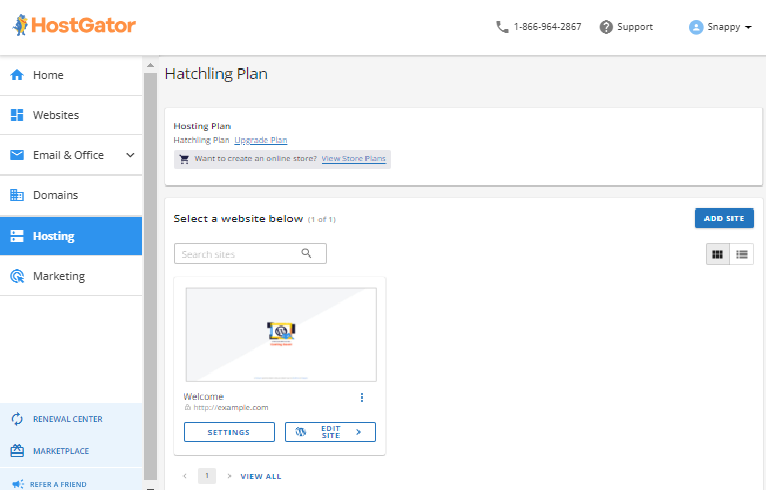Click the Renewal Center refresh icon

tap(17, 419)
